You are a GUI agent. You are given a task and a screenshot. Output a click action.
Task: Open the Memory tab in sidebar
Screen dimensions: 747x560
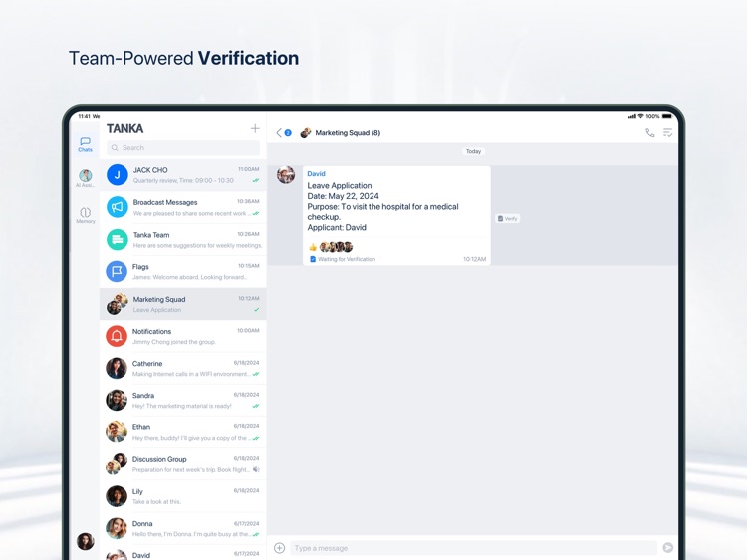pyautogui.click(x=86, y=215)
